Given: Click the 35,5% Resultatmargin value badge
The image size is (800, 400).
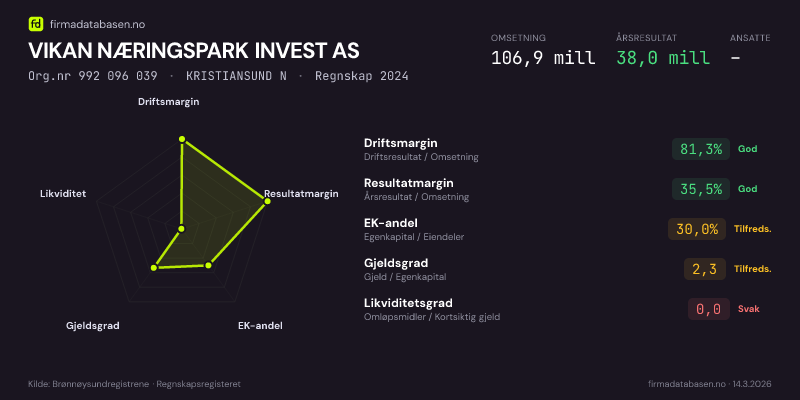Looking at the screenshot, I should 700,189.
